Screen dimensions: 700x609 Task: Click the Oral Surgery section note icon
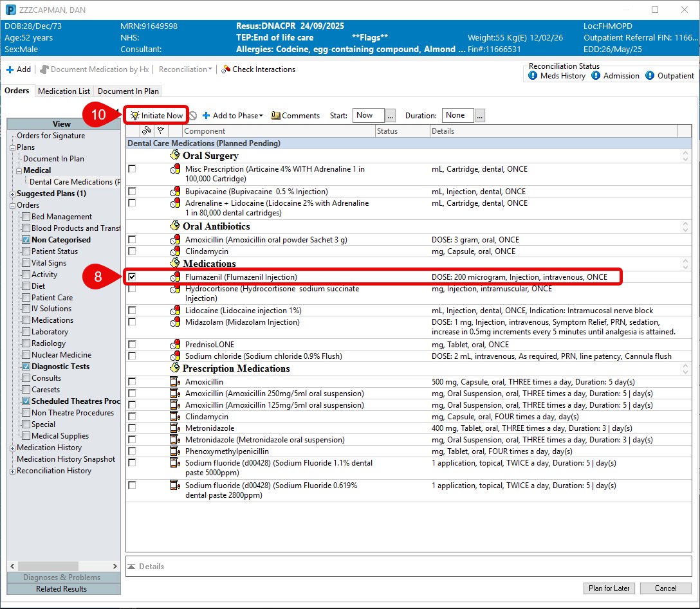[174, 156]
